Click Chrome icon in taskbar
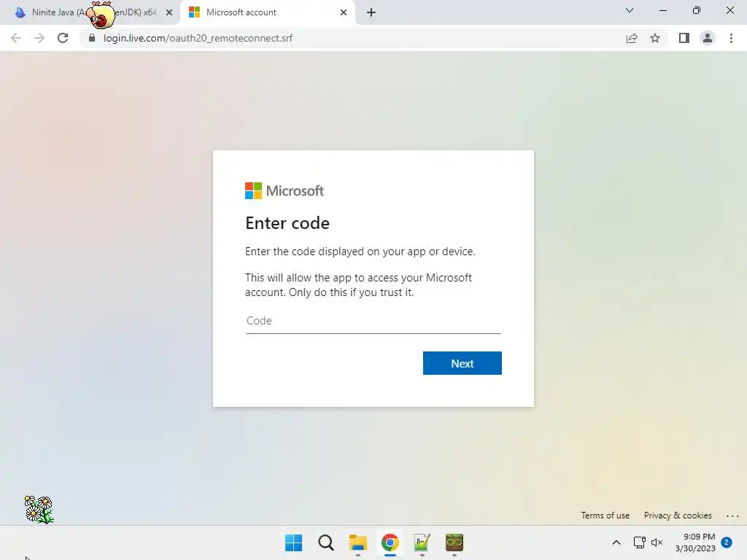Image resolution: width=747 pixels, height=560 pixels. click(x=390, y=542)
